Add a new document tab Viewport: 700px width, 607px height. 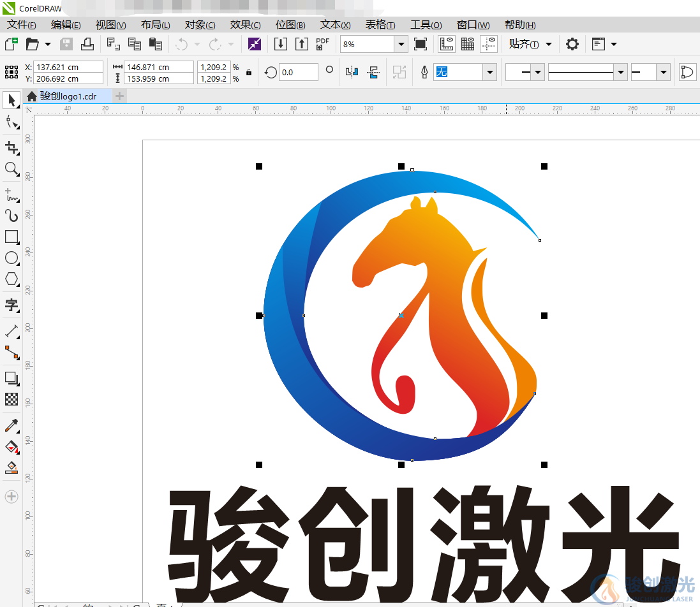119,96
